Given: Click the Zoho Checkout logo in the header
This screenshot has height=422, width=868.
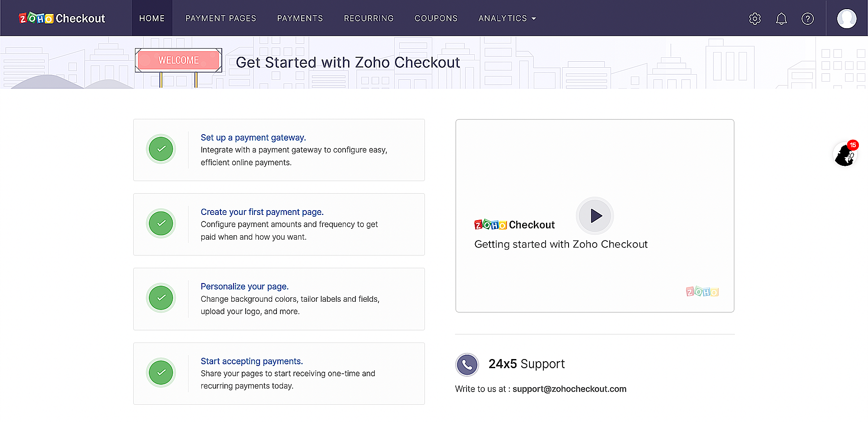Looking at the screenshot, I should click(x=62, y=18).
